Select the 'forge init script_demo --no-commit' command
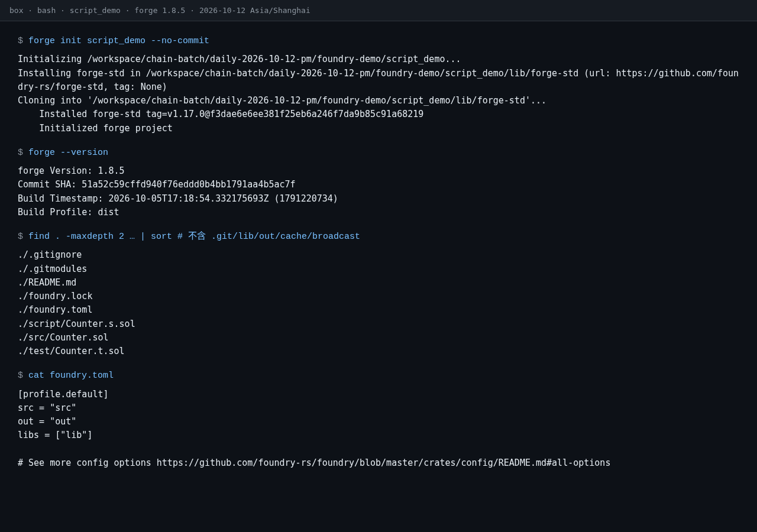757x532 pixels. click(x=119, y=41)
